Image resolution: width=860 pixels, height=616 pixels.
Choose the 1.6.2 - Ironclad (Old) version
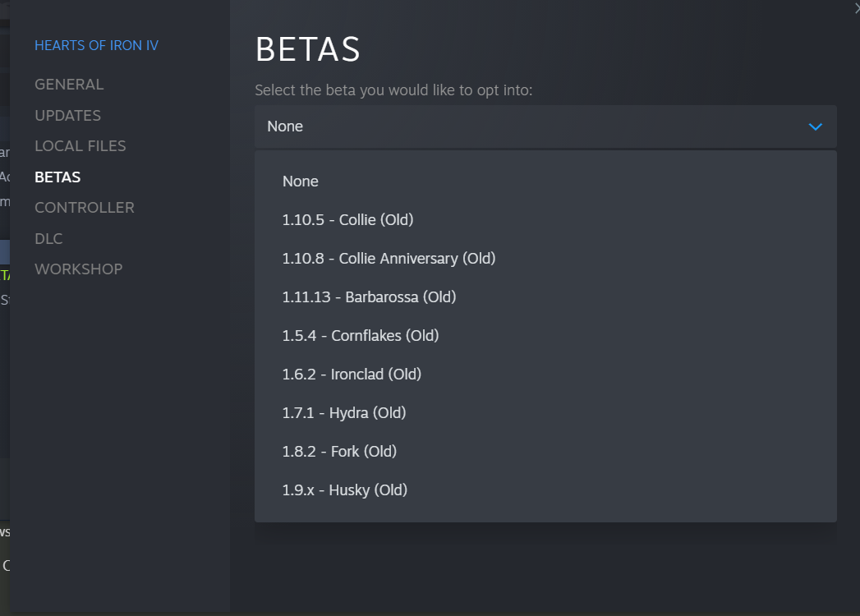tap(352, 375)
